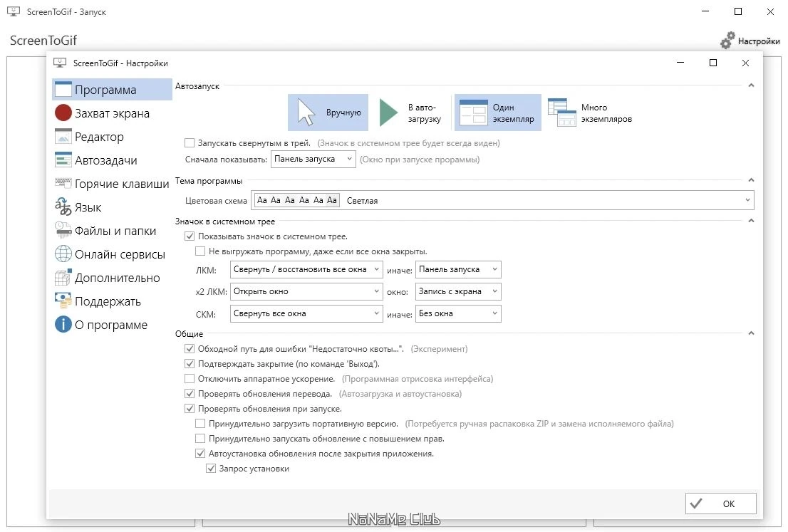
Task: Click the Дополнительно cube icon
Action: (x=63, y=277)
